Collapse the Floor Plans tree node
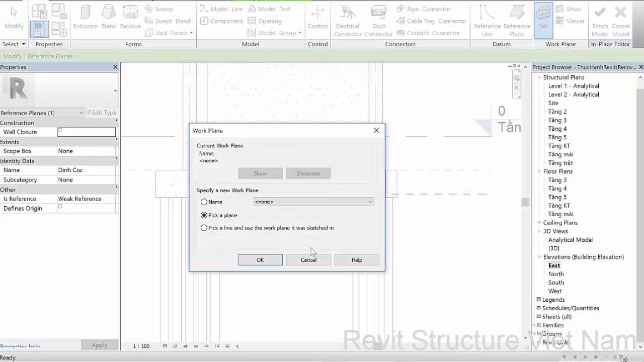Viewport: 644px width, 362px height. (x=539, y=171)
